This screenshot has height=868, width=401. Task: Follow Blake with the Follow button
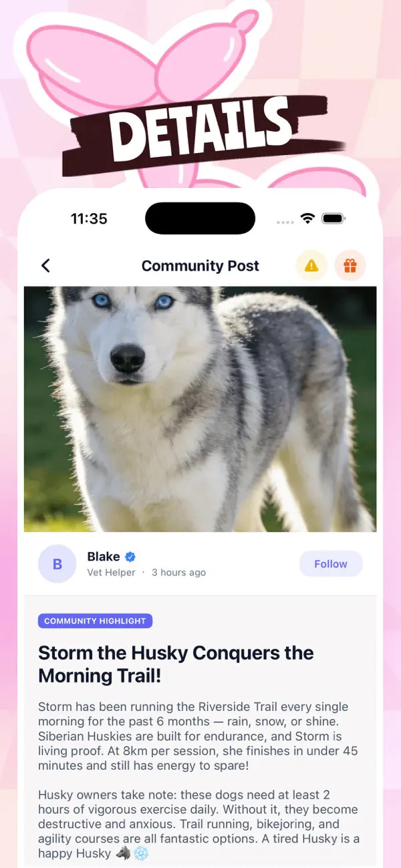click(331, 564)
